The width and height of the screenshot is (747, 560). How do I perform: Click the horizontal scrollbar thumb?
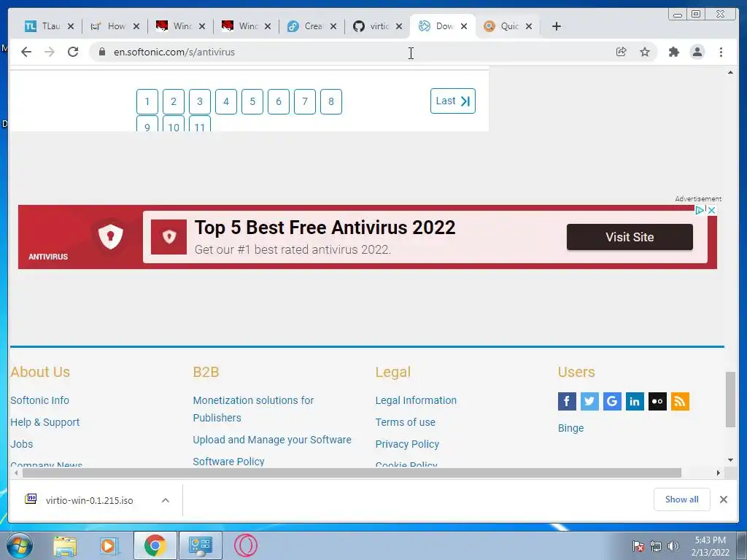[x=352, y=472]
